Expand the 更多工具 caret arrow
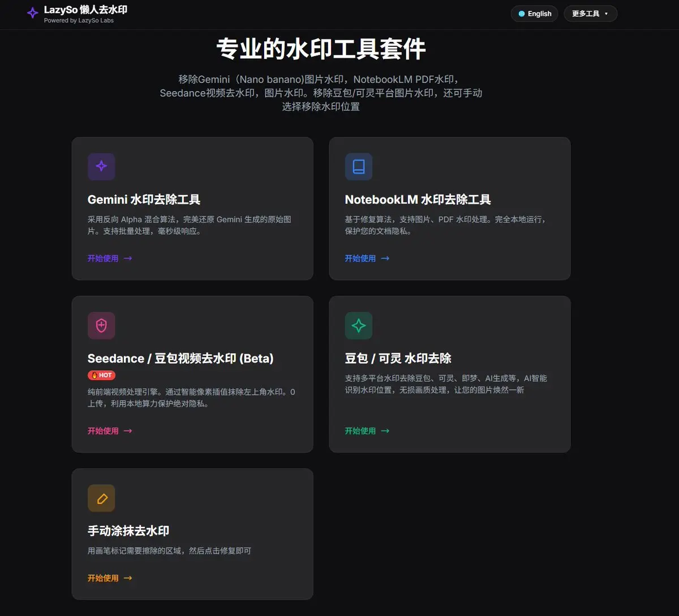Image resolution: width=679 pixels, height=616 pixels. [606, 14]
